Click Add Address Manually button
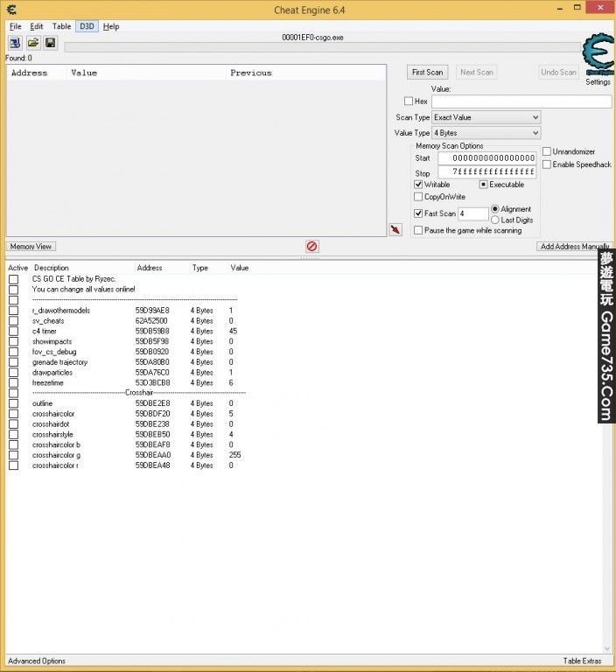616x672 pixels. pyautogui.click(x=574, y=247)
